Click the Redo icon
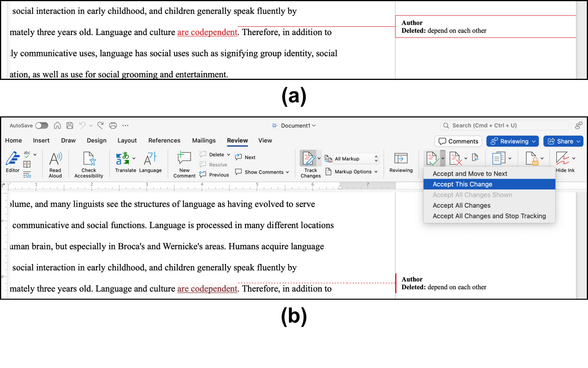 [x=100, y=125]
